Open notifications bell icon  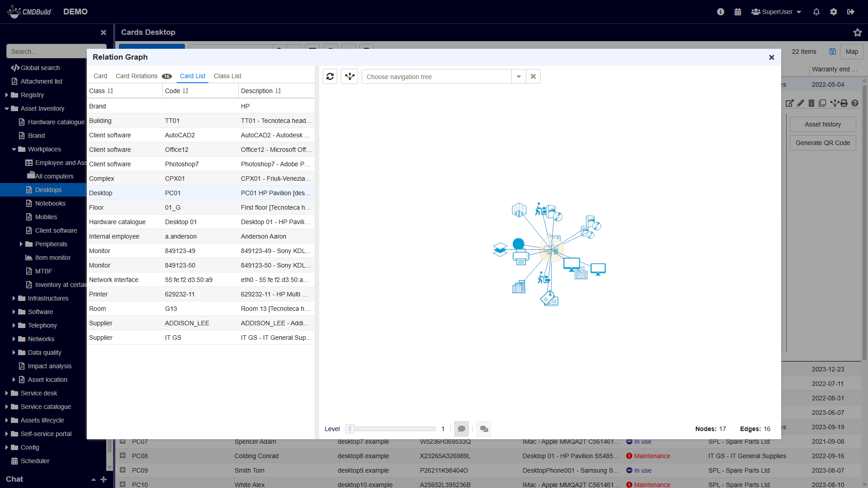click(816, 12)
